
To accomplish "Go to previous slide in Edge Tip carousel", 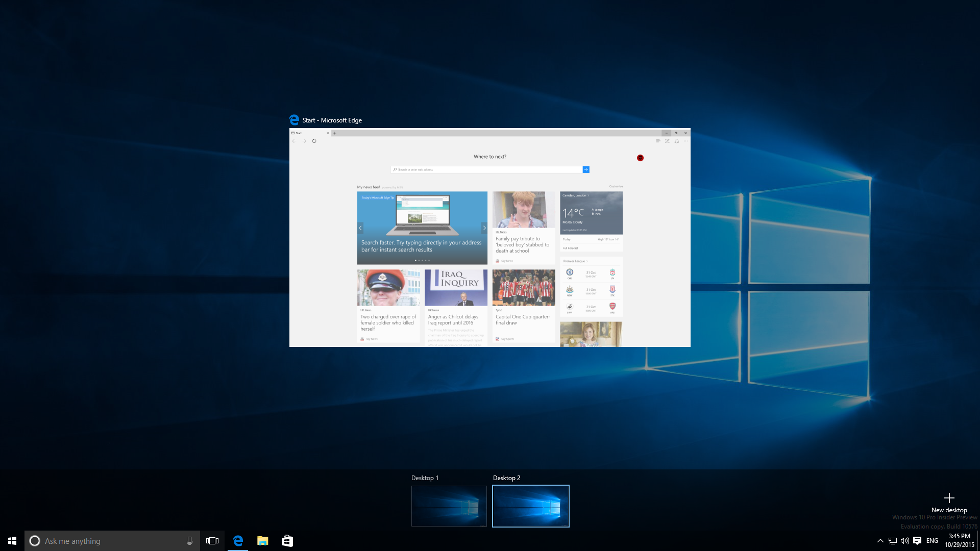I will click(360, 228).
